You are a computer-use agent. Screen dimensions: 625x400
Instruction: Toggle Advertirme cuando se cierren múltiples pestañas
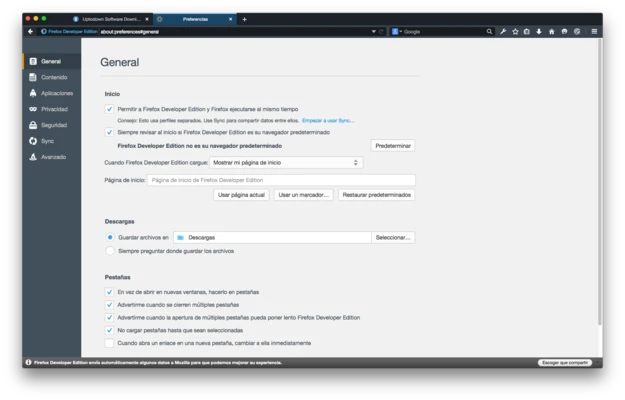pyautogui.click(x=109, y=305)
